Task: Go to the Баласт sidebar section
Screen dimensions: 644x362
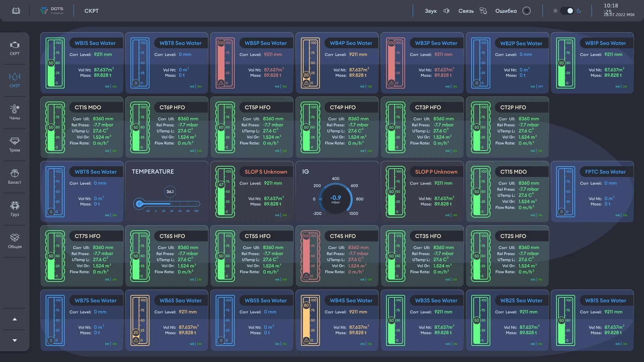Action: pos(14,177)
